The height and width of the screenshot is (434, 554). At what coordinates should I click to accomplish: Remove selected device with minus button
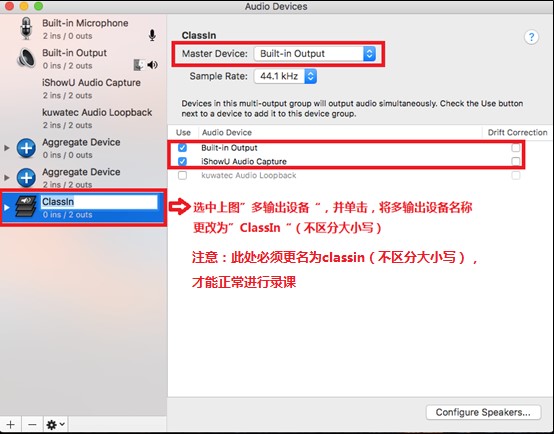click(32, 424)
